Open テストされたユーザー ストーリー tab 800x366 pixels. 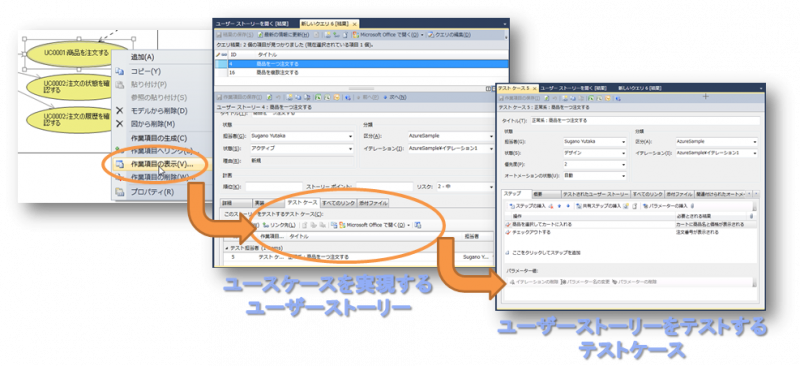point(595,194)
